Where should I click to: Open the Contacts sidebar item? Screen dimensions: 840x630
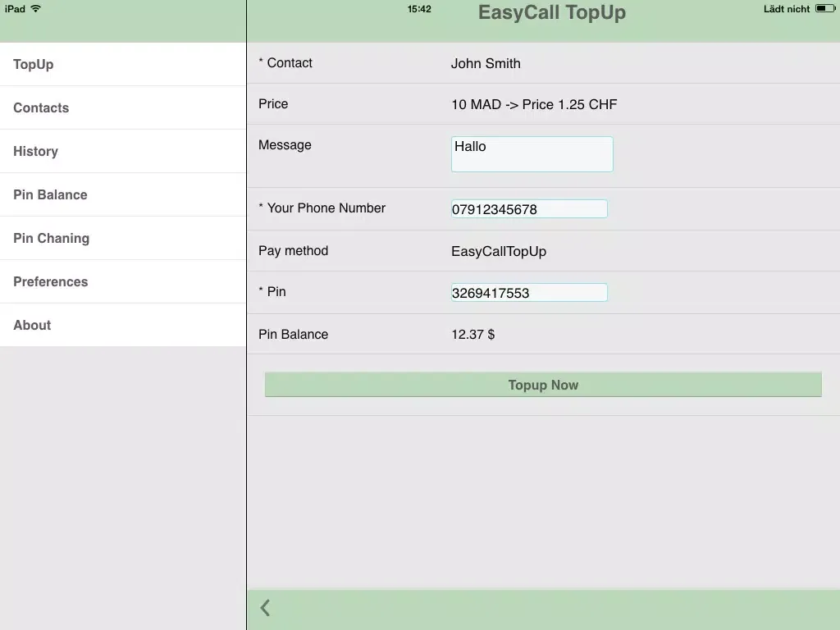(x=123, y=107)
